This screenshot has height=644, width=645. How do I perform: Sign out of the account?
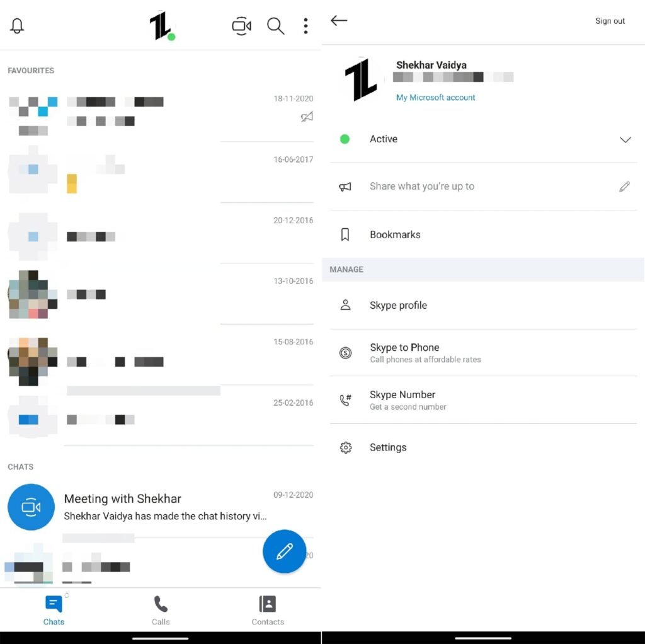tap(610, 21)
